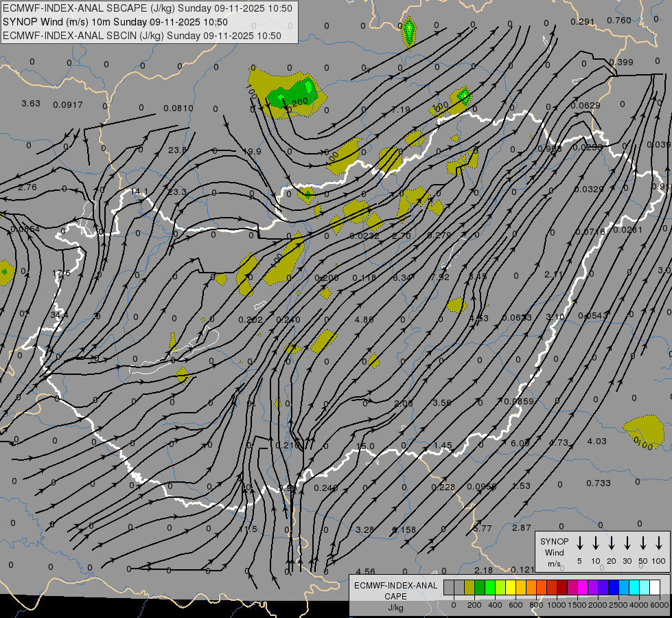This screenshot has width=672, height=618.
Task: Click the map value 0.291
Action: click(x=583, y=21)
